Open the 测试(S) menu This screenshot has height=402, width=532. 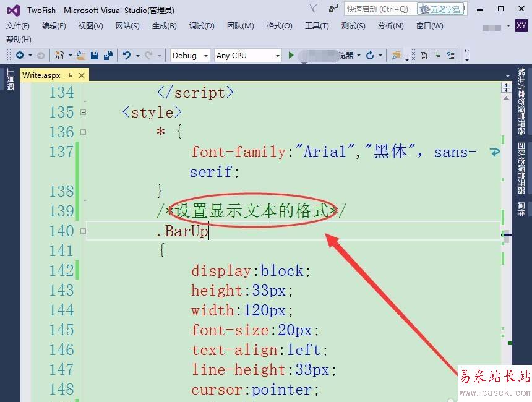(x=353, y=26)
